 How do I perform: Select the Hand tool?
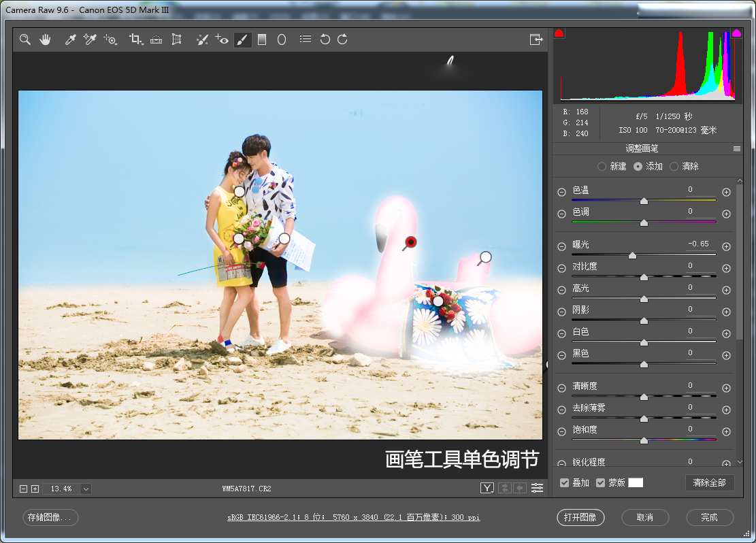(x=46, y=39)
